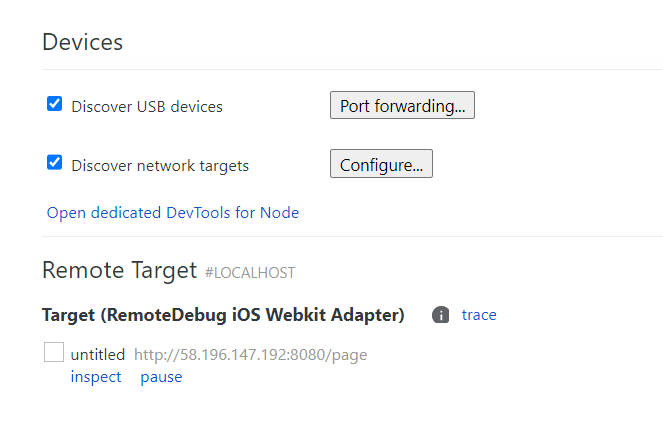This screenshot has width=663, height=434.
Task: Click the #LOCALHOST label
Action: point(250,273)
